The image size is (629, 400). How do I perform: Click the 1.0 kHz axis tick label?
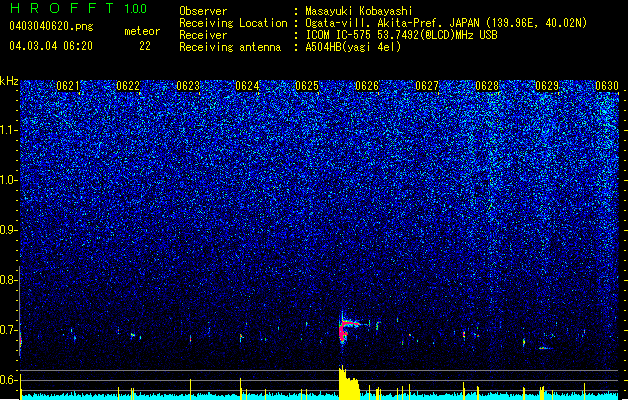(8, 180)
